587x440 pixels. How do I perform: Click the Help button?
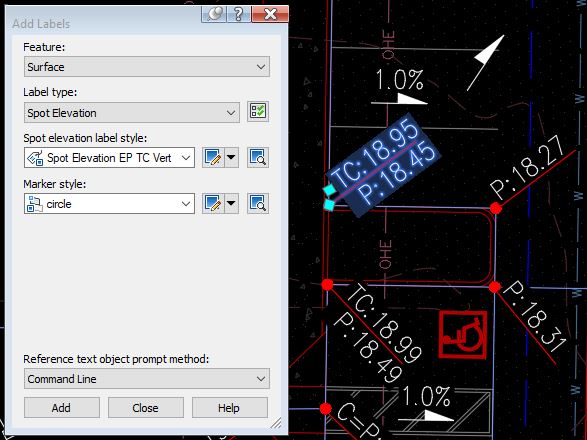(229, 407)
